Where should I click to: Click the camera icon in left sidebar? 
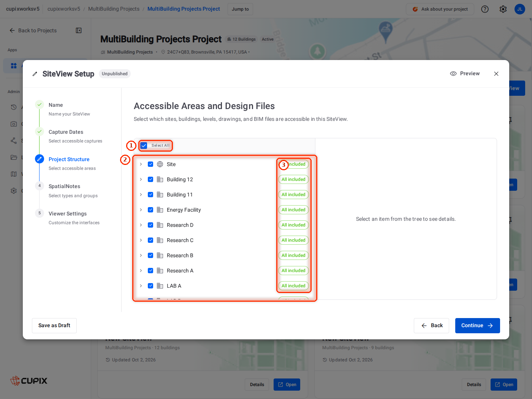[14, 124]
